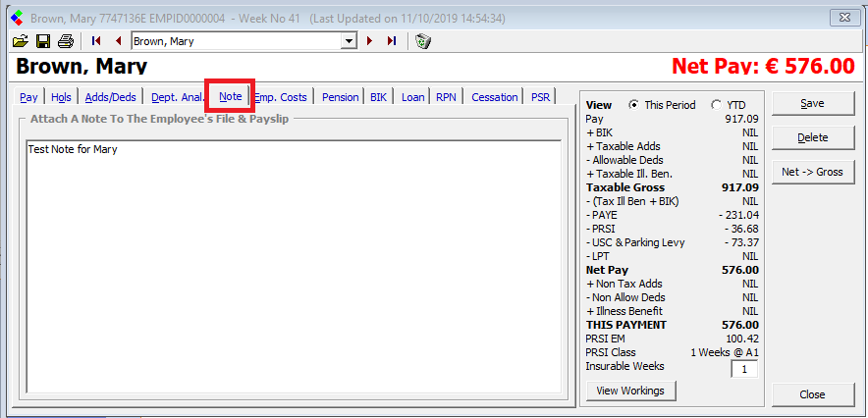Go to the previous employee record
Screen dimensions: 868x418
[x=118, y=41]
